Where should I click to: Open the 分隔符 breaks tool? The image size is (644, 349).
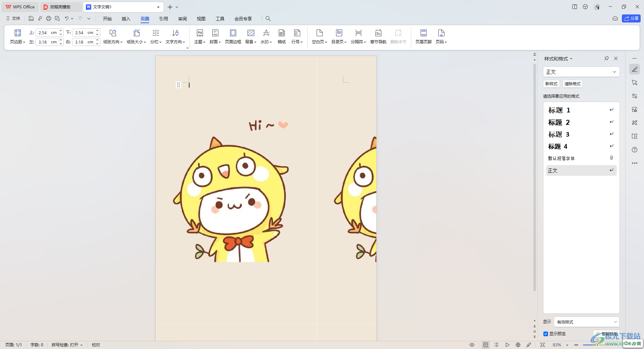pos(358,37)
